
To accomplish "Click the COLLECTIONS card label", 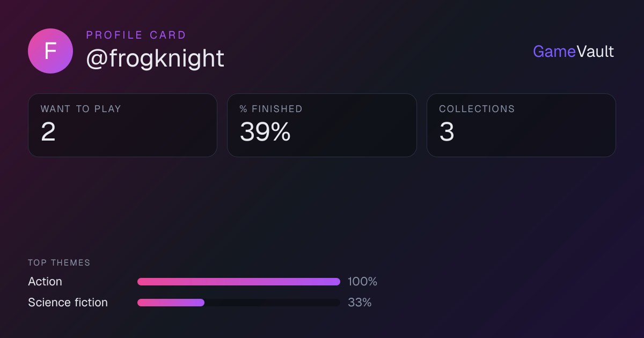I will pyautogui.click(x=477, y=109).
